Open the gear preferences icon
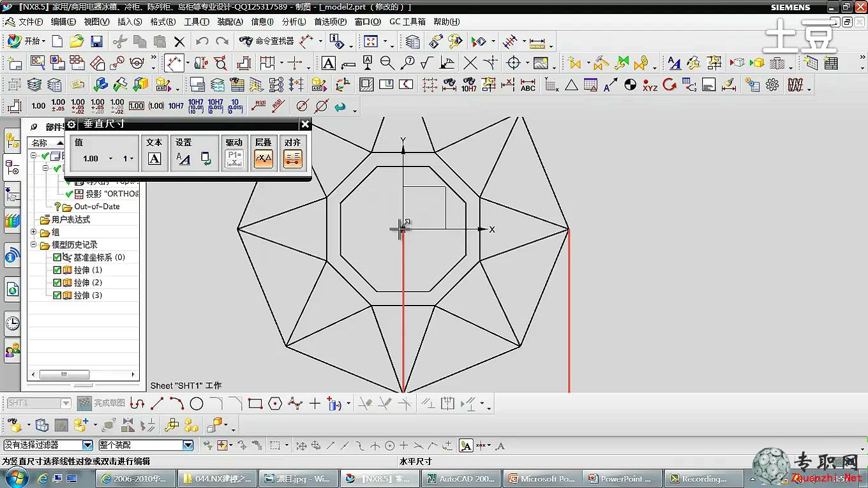Screen dimensions: 868x488 tap(772, 85)
